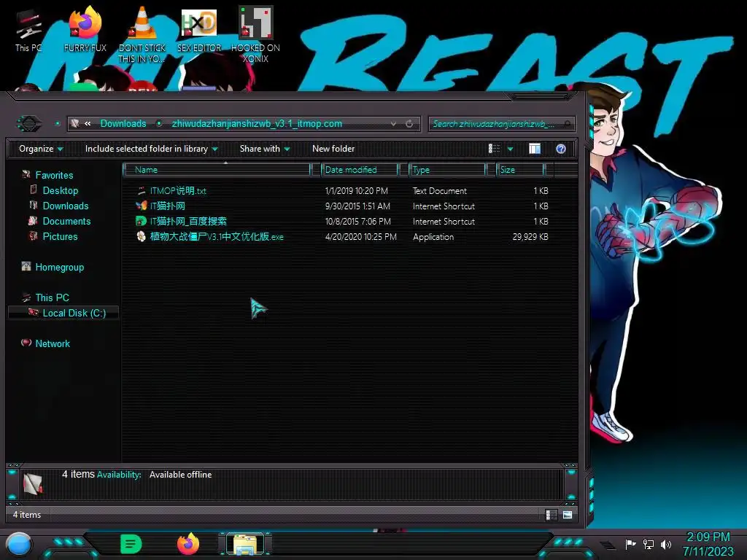The width and height of the screenshot is (747, 560).
Task: Open Desktop in the navigation pane
Action: pos(60,190)
